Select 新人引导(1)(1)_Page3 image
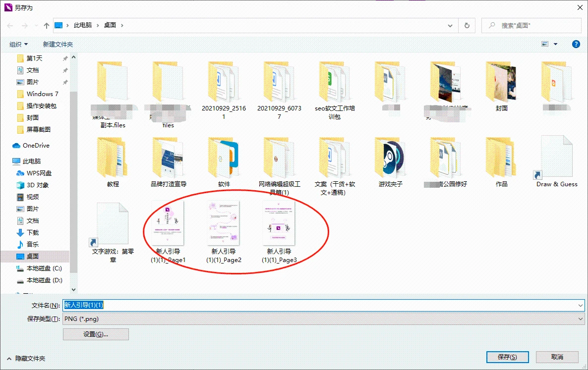Screen dimensions: 588x370 (280, 232)
